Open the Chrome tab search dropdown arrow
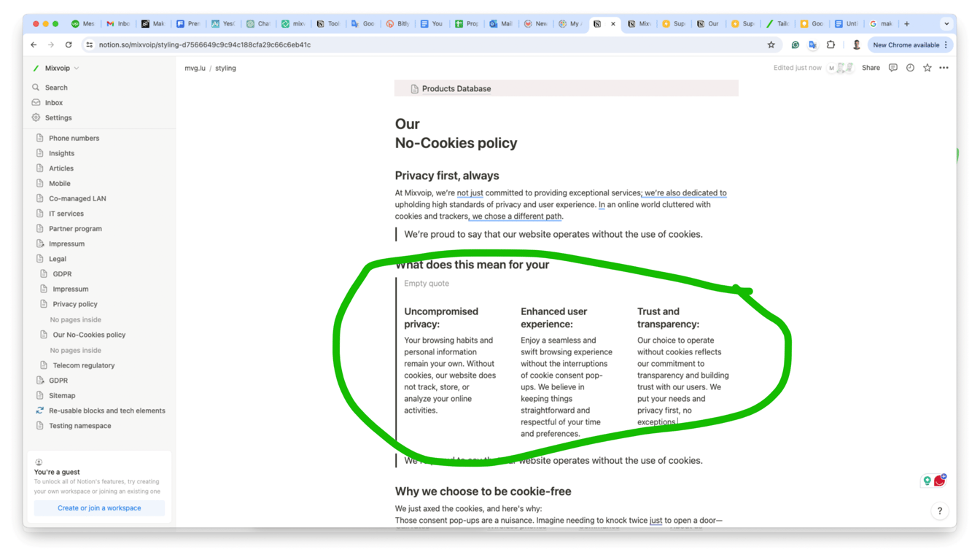Screen dimensions: 980x560 tap(946, 23)
